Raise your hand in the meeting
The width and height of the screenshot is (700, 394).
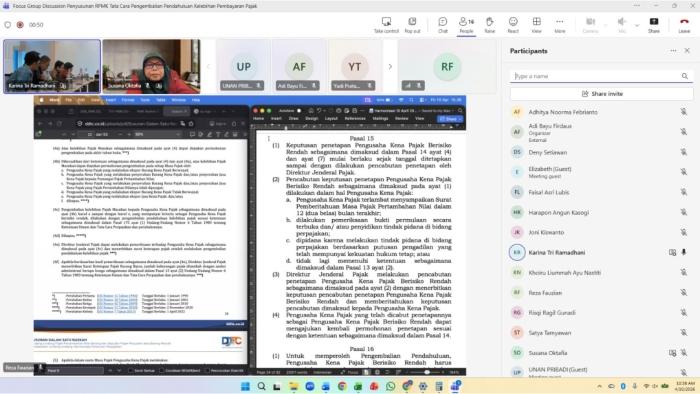[490, 25]
